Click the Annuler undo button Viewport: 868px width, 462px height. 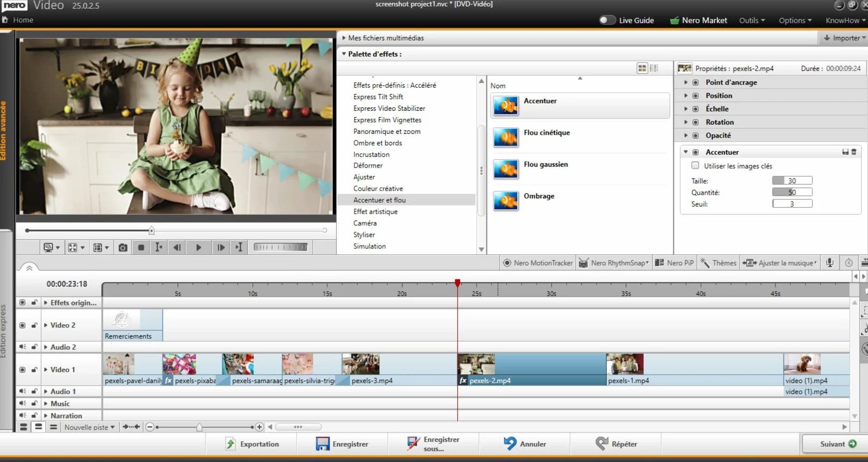(x=525, y=444)
